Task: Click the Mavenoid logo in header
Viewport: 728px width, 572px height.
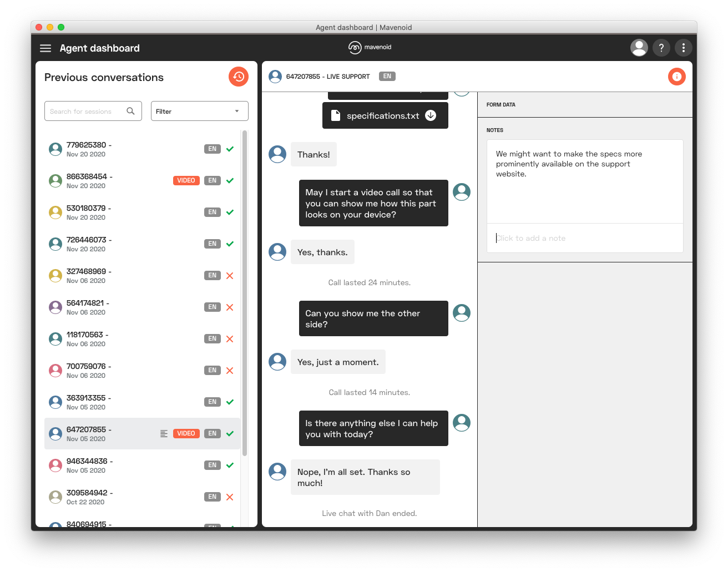Action: (370, 48)
